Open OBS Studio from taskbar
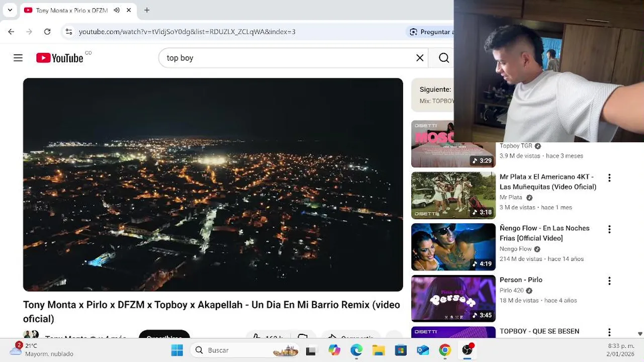Screen dimensions: 644x362 [468, 350]
